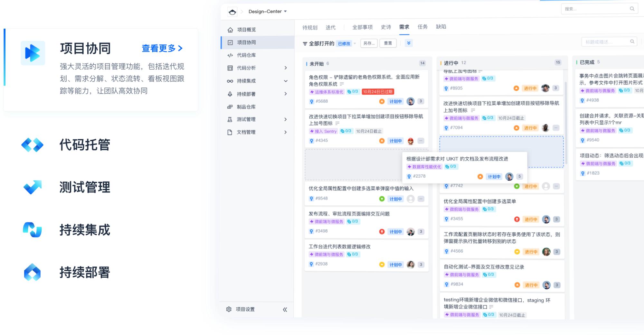The height and width of the screenshot is (335, 644).
Task: Expand 测试管理 sidebar submenu arrow
Action: tap(286, 119)
